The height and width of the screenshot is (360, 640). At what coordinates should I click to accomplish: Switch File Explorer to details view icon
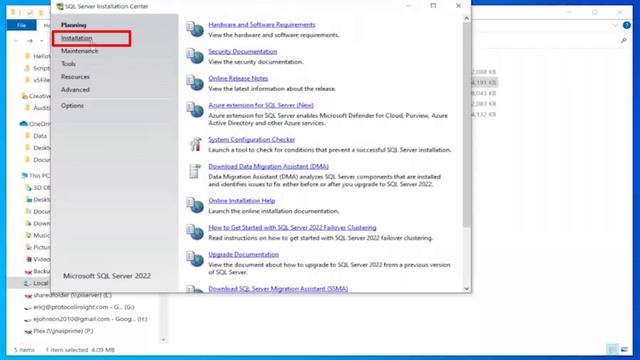click(612, 349)
